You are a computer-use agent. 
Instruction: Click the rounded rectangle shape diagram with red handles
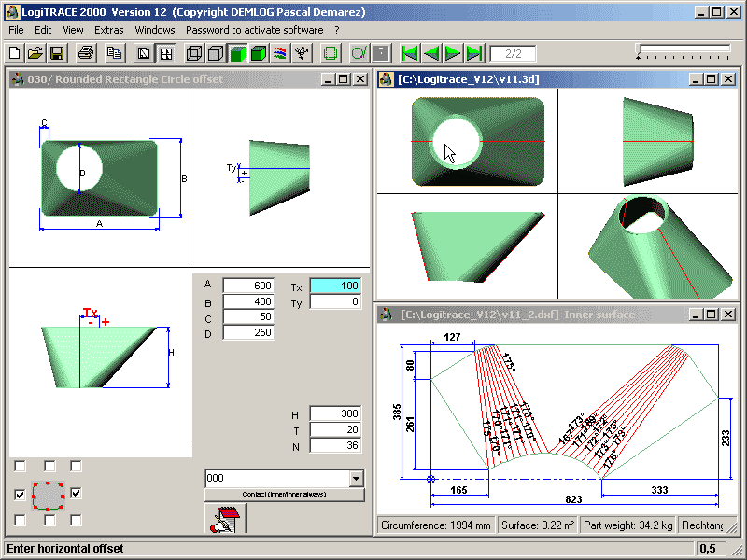[x=48, y=496]
